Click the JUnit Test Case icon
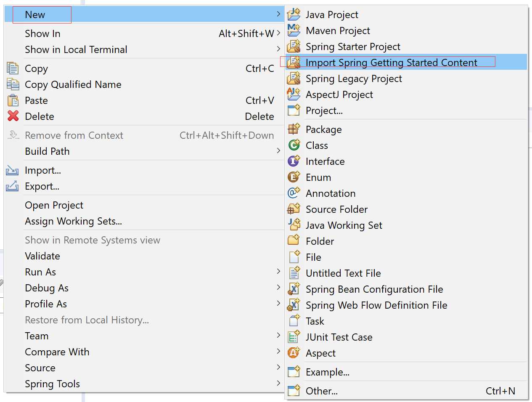The width and height of the screenshot is (532, 402). pos(294,337)
